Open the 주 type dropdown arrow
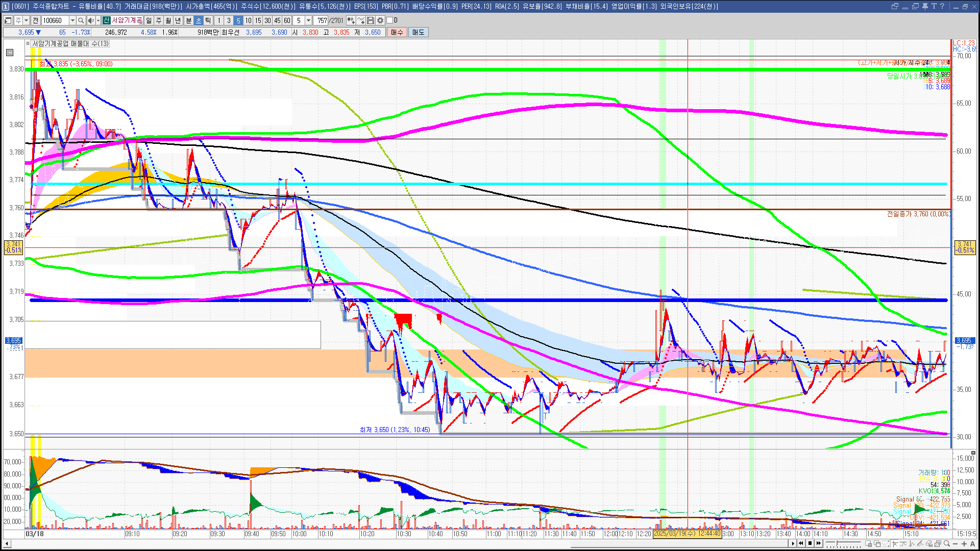The image size is (980, 551). (26, 20)
